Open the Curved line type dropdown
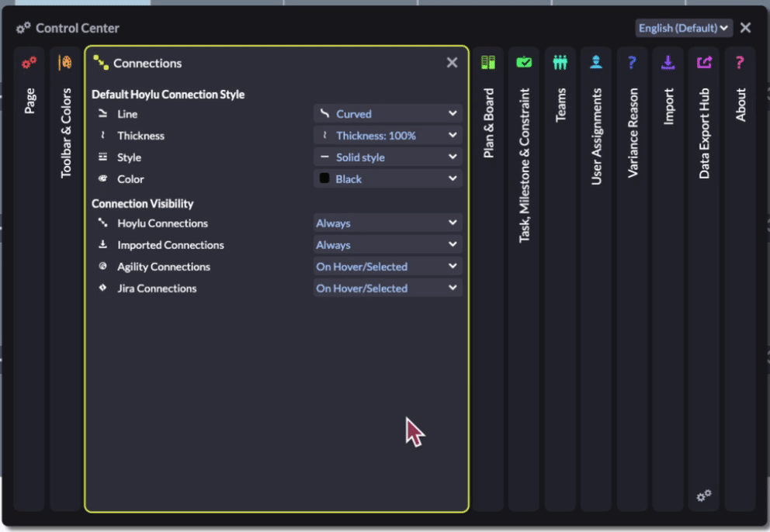This screenshot has width=770, height=532. point(387,114)
